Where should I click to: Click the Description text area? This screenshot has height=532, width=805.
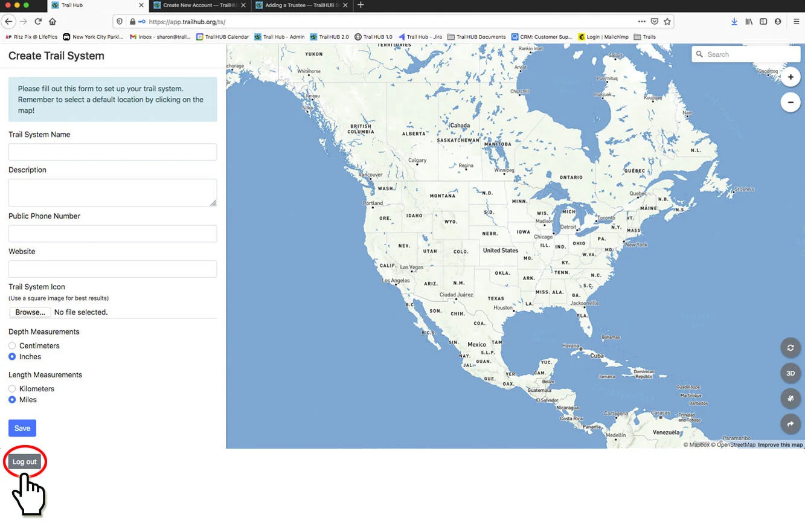(x=112, y=193)
